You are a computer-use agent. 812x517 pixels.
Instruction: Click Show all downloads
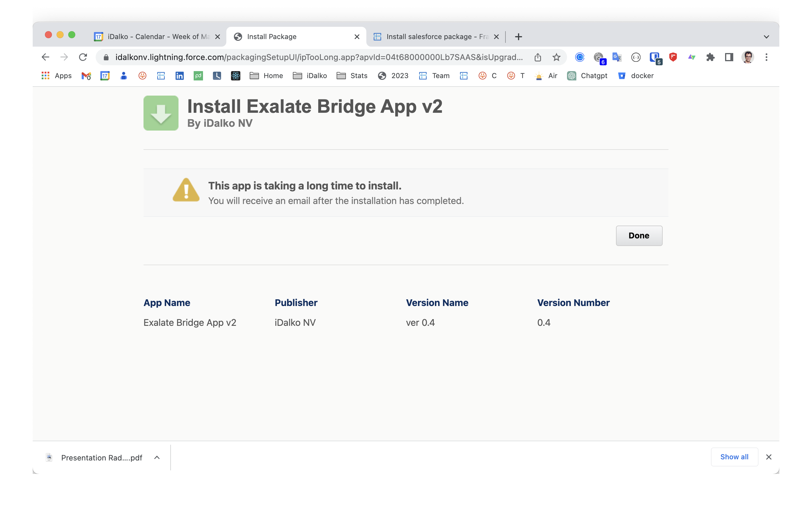pyautogui.click(x=734, y=457)
